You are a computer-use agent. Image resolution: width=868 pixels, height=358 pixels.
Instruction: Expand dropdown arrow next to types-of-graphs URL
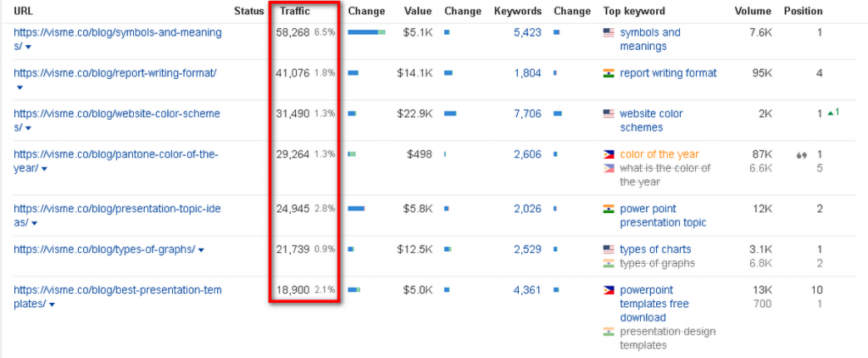(201, 250)
